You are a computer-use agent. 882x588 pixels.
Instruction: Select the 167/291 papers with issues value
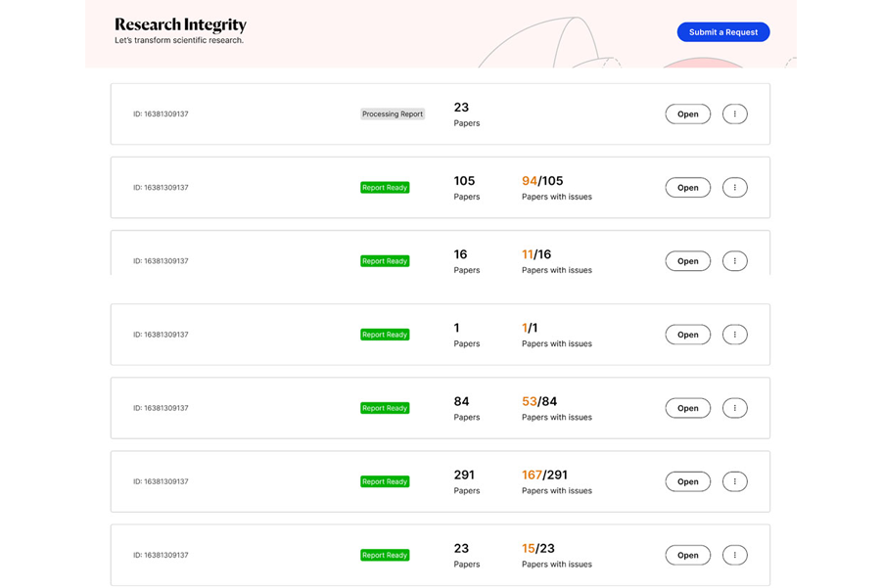(x=544, y=475)
